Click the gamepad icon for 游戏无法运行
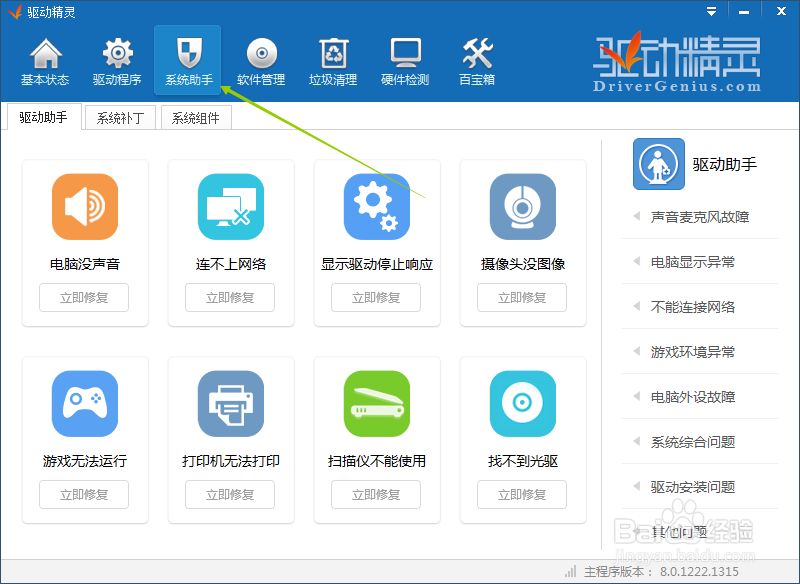Image resolution: width=800 pixels, height=584 pixels. click(83, 403)
